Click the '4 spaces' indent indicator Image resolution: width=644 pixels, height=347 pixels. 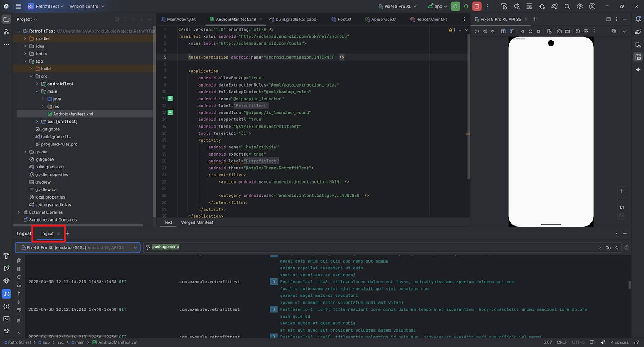619,342
